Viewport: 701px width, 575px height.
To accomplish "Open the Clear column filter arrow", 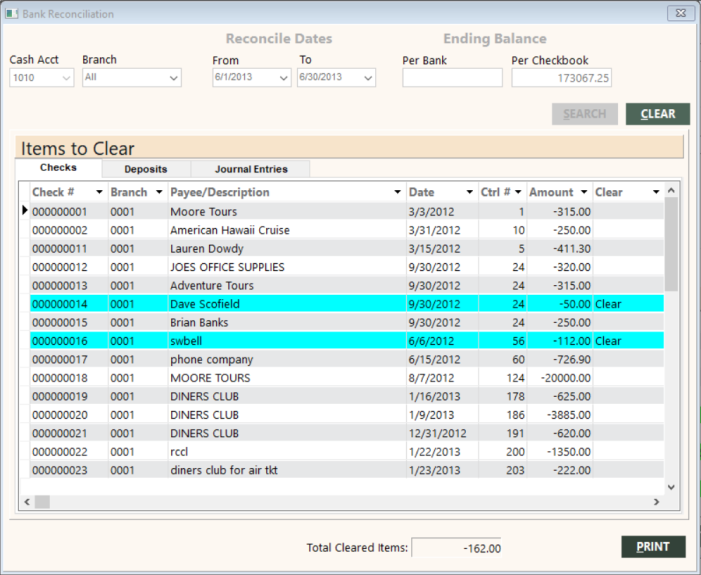I will coord(656,192).
